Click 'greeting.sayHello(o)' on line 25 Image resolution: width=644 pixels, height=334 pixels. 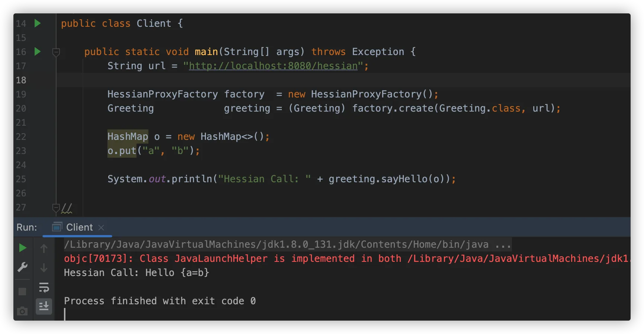point(386,179)
